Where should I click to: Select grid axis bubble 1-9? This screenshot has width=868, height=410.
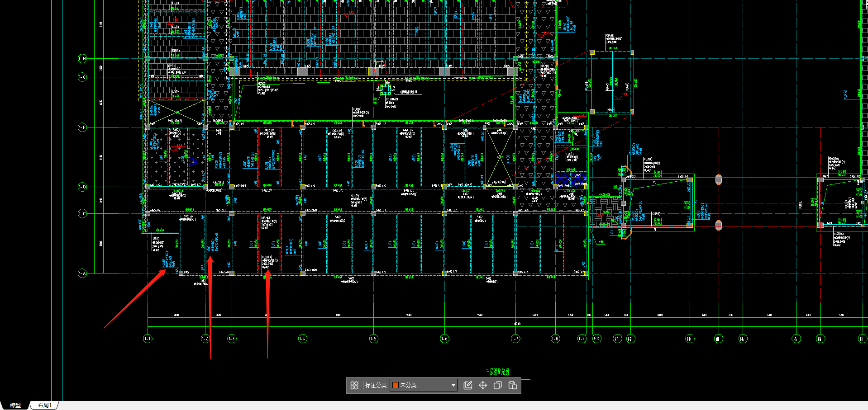coord(582,339)
